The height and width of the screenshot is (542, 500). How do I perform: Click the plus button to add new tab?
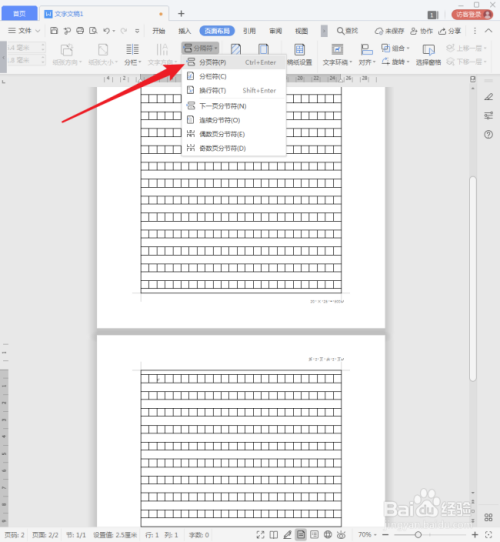pyautogui.click(x=181, y=13)
